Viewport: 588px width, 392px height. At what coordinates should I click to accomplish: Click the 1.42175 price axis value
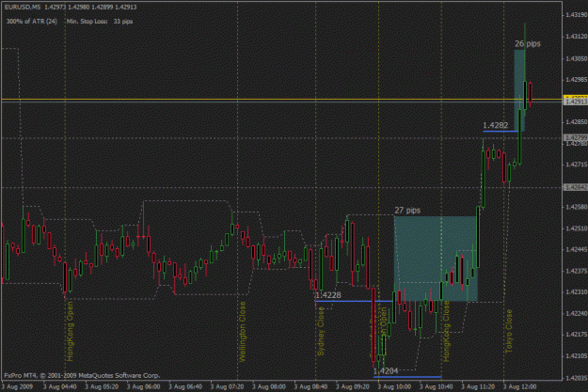tap(576, 335)
